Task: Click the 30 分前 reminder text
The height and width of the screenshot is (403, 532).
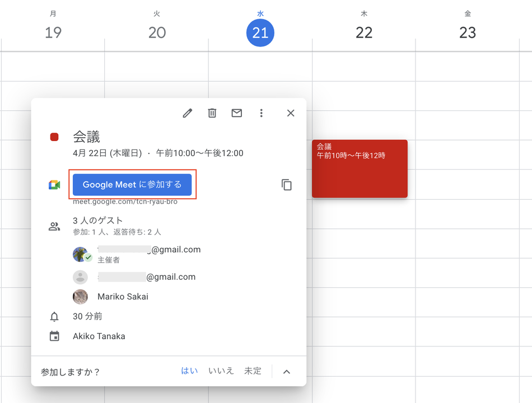Action: (x=87, y=316)
